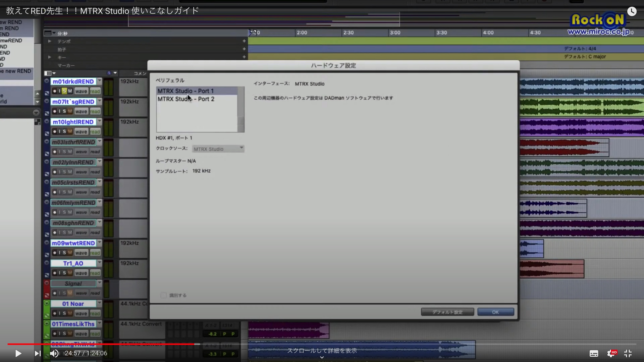
Task: Record-enable track Tr1_AO
Action: (54, 273)
